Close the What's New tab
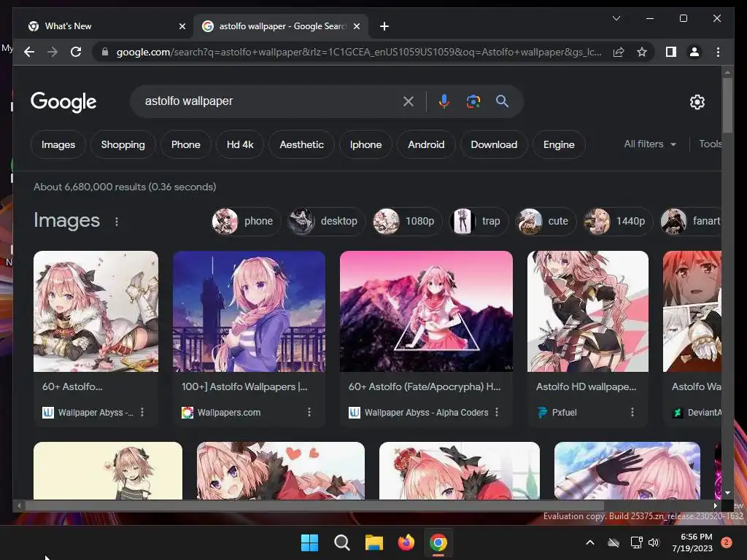The image size is (747, 560). [182, 26]
